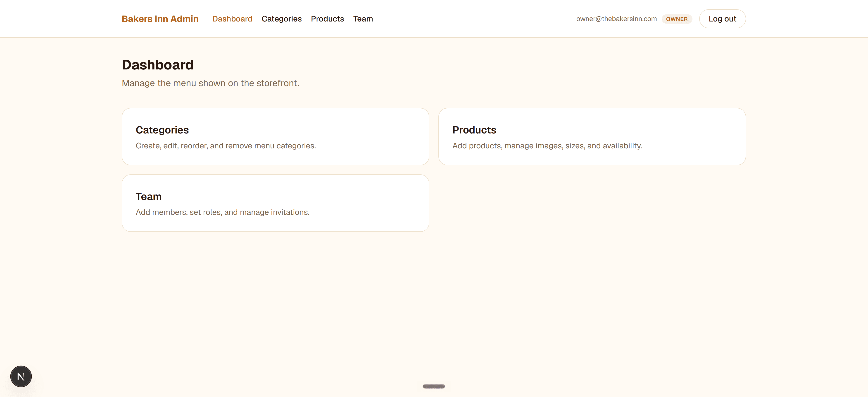Click the owner@thebakersinn.com email text

point(616,19)
